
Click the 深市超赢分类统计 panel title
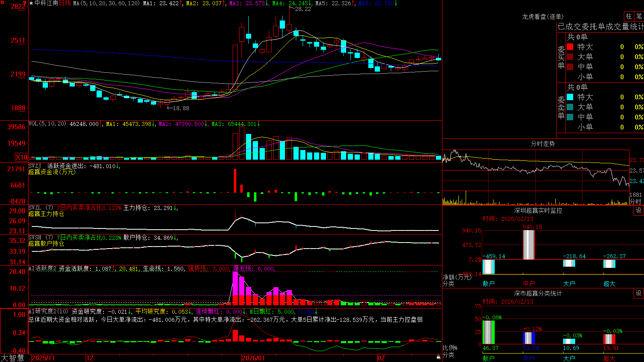tap(538, 293)
